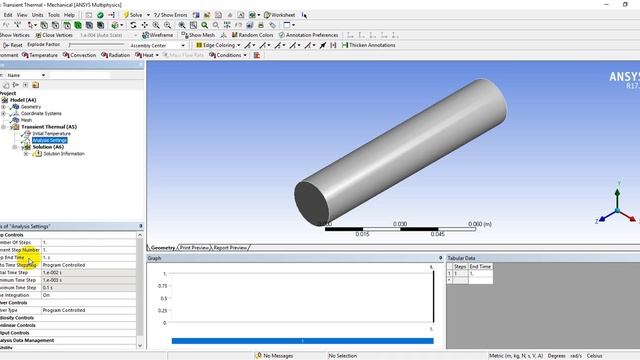Select Analysis Settings tree item
640x360 pixels.
[49, 140]
